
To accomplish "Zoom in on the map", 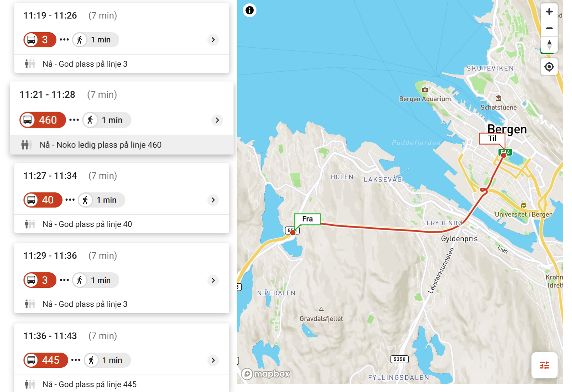I will [549, 12].
